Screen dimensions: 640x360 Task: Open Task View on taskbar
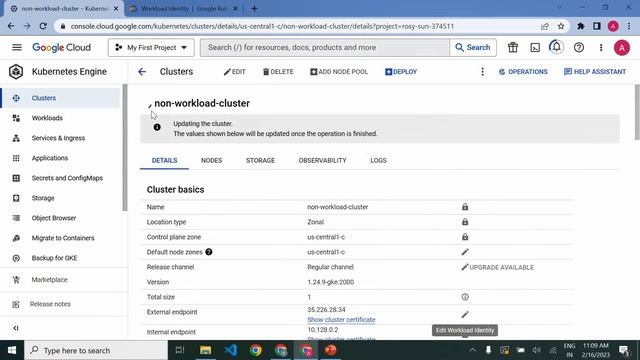point(180,350)
